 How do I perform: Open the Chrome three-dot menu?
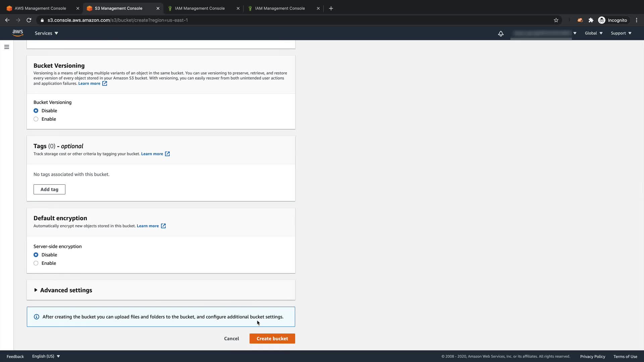point(636,20)
